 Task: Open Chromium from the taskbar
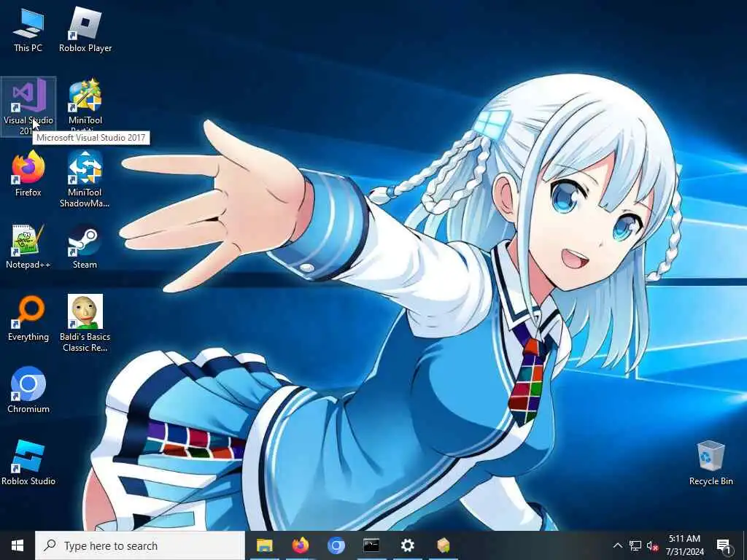(336, 545)
